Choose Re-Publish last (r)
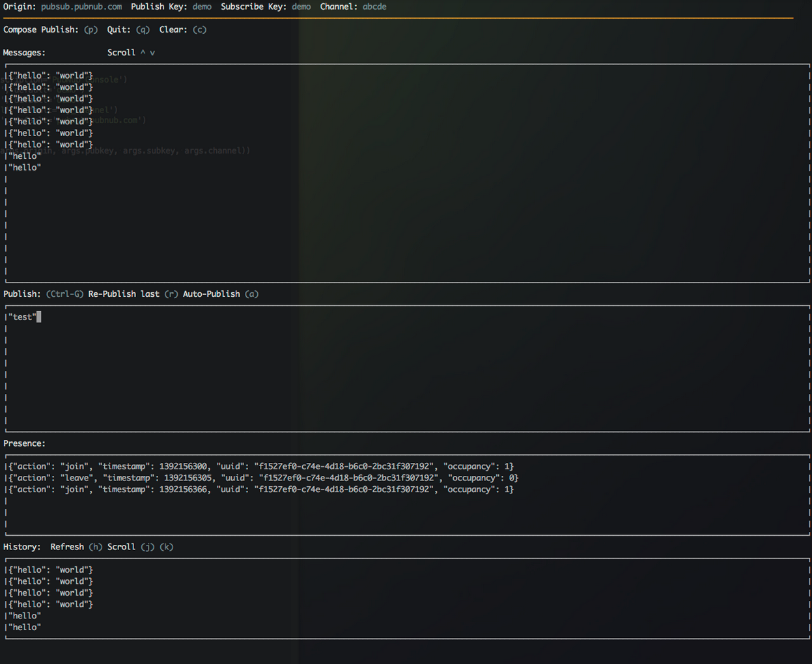The height and width of the screenshot is (664, 812). click(x=133, y=294)
